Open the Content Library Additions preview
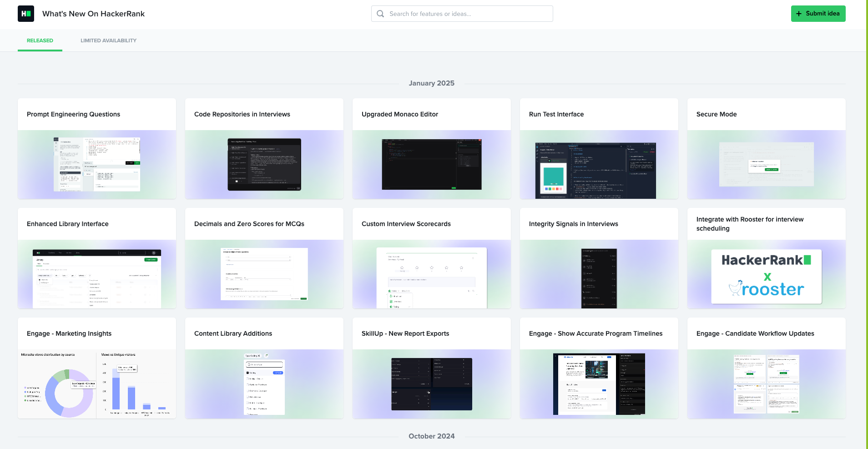The image size is (868, 449). pyautogui.click(x=264, y=384)
